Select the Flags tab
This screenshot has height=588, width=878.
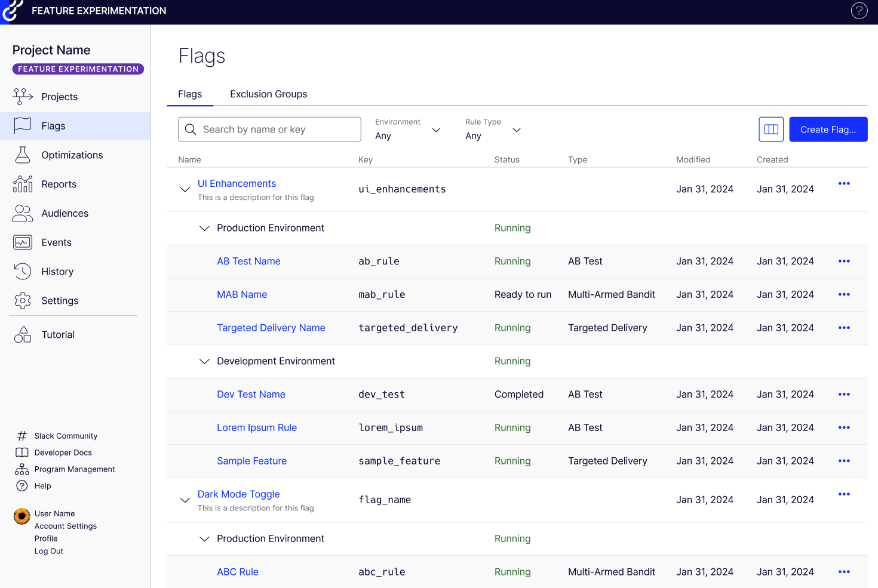190,94
